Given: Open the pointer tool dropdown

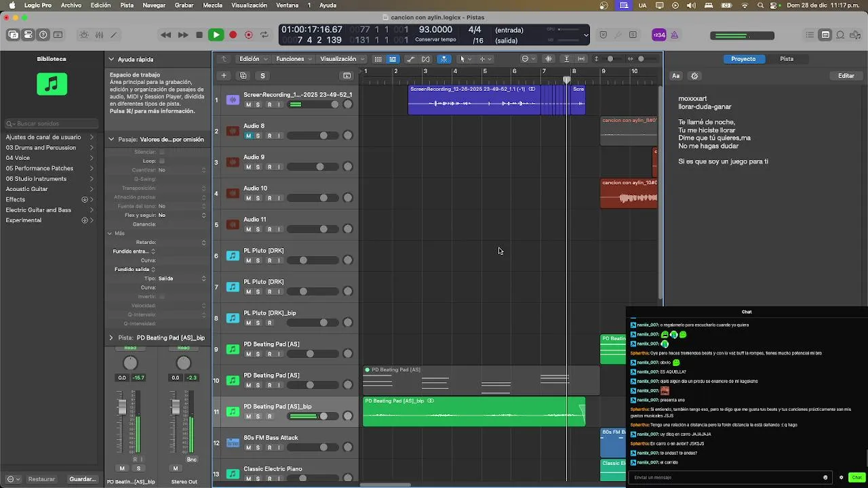Looking at the screenshot, I should (x=466, y=59).
